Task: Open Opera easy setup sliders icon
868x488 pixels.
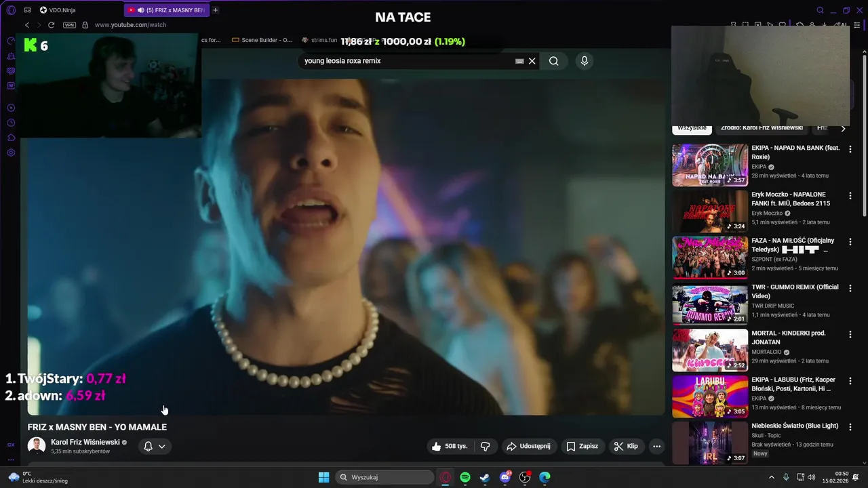Action: tap(856, 25)
